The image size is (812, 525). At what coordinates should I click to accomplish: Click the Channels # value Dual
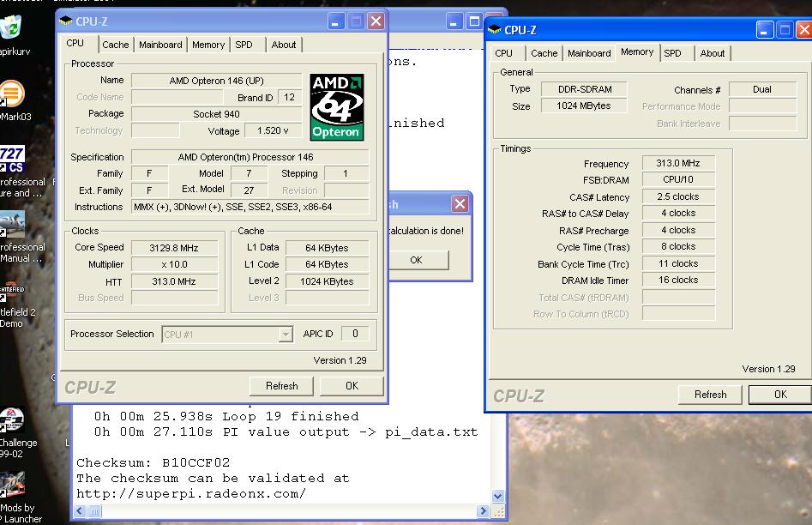pyautogui.click(x=762, y=89)
